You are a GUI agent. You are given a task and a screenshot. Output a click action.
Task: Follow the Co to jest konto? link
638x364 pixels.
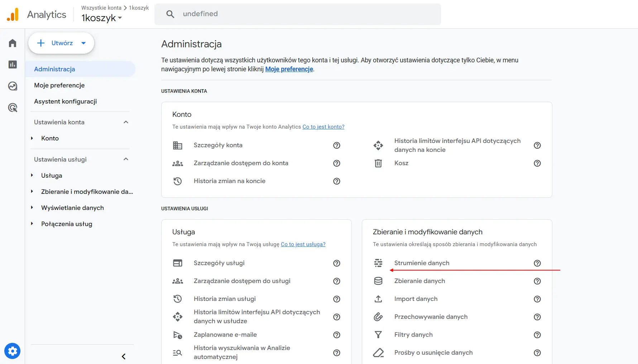point(323,127)
